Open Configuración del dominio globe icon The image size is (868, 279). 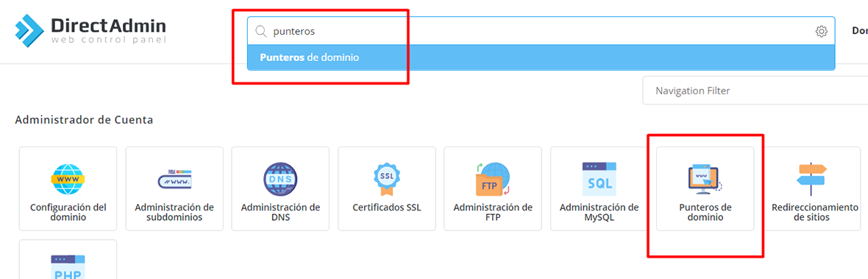click(68, 179)
